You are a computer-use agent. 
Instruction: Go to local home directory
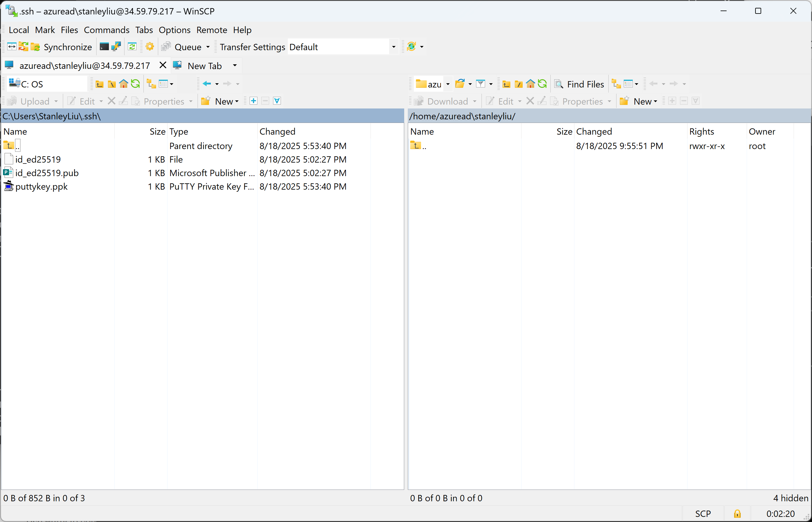[124, 83]
